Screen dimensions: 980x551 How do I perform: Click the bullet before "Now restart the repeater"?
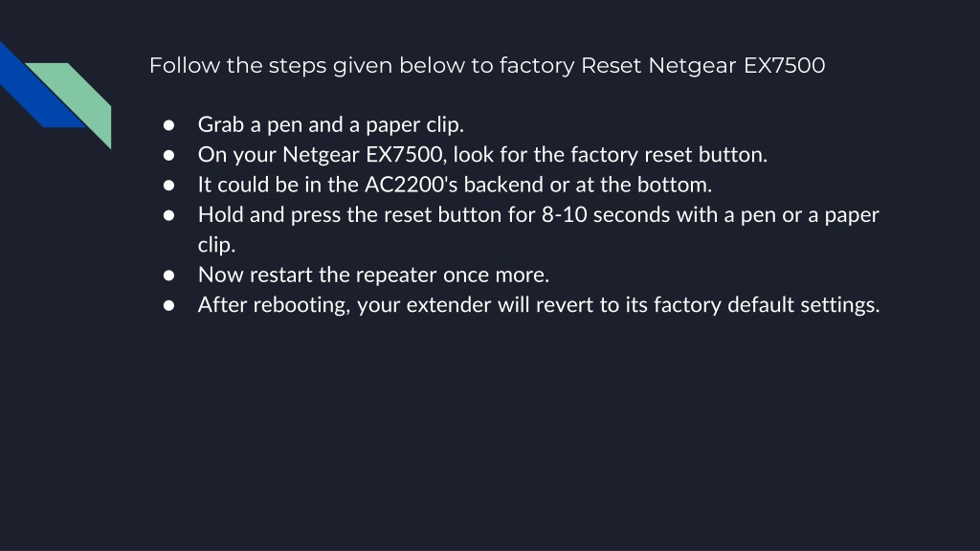pyautogui.click(x=168, y=275)
